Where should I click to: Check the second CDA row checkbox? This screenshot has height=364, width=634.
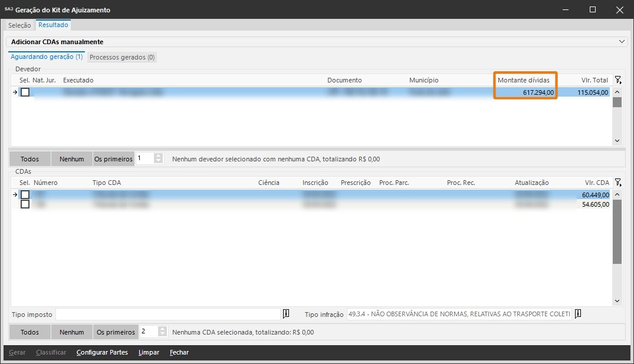tap(25, 204)
